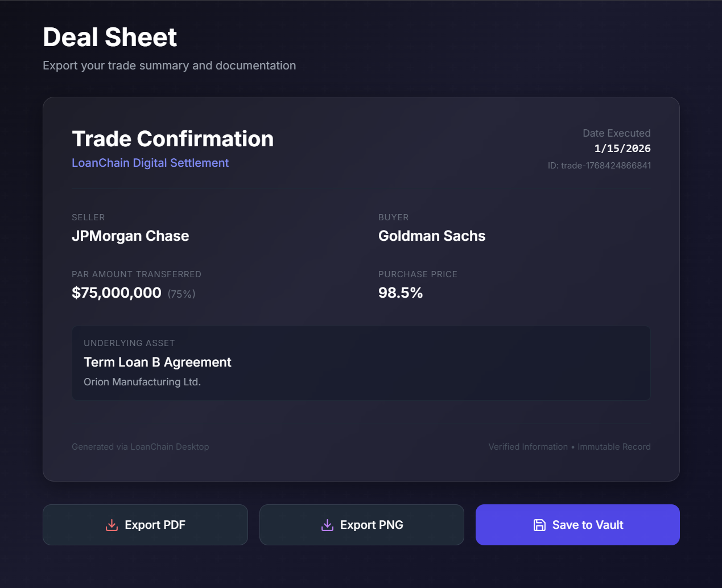Screen dimensions: 722x588
Task: Click the Verified Information Immutable Record text
Action: (570, 447)
